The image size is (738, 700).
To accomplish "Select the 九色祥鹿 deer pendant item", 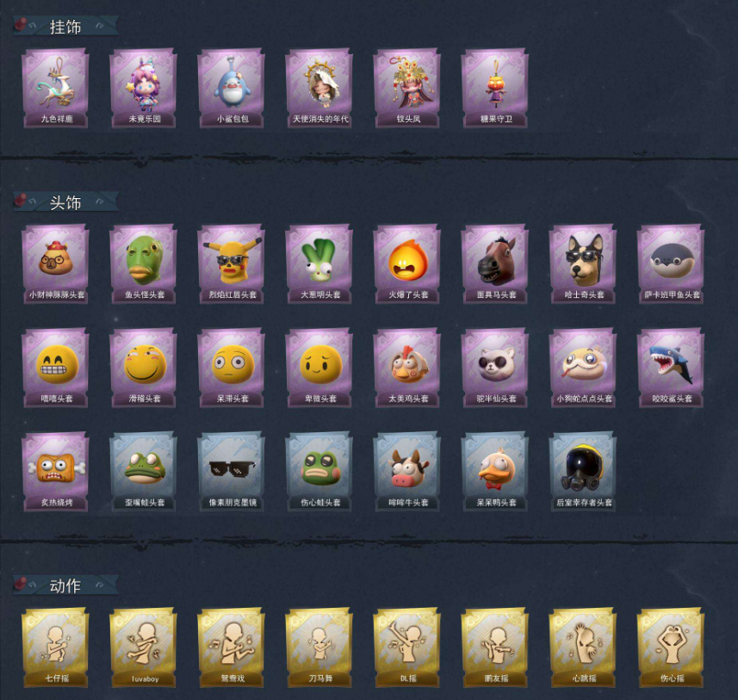I will click(55, 88).
